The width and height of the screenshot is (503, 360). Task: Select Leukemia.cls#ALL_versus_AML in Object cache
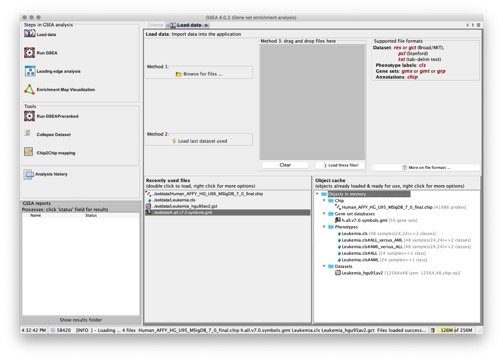click(404, 240)
